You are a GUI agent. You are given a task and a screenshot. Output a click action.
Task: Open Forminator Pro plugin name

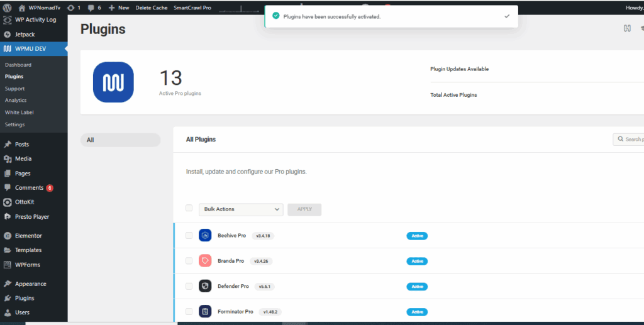click(235, 312)
